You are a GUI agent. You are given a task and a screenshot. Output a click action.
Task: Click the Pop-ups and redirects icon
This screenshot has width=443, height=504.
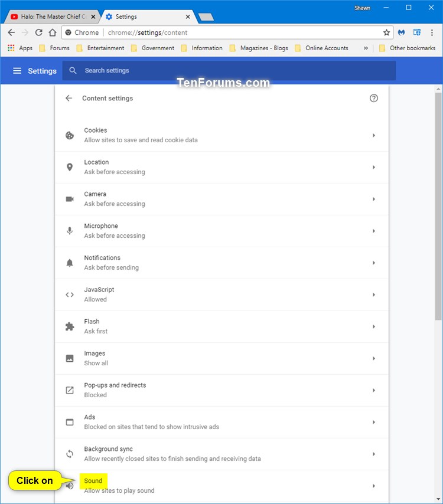(70, 390)
